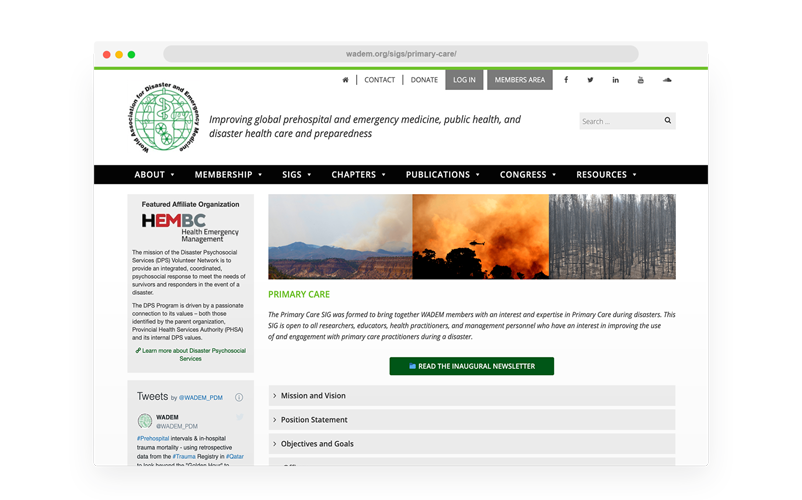This screenshot has height=500, width=802.
Task: Click the Improving global prehospital tagline text
Action: (365, 126)
